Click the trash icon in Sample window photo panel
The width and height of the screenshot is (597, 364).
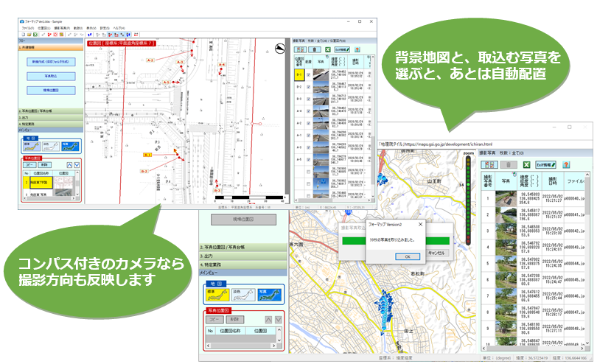point(314,49)
